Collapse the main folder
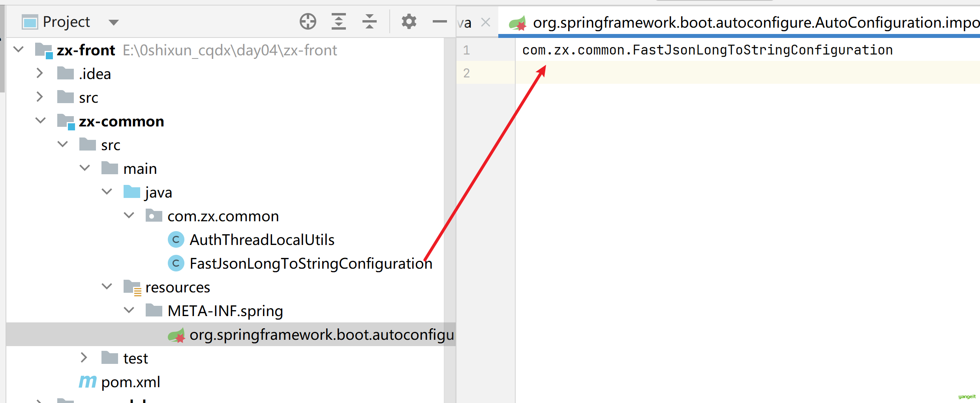 coord(84,168)
